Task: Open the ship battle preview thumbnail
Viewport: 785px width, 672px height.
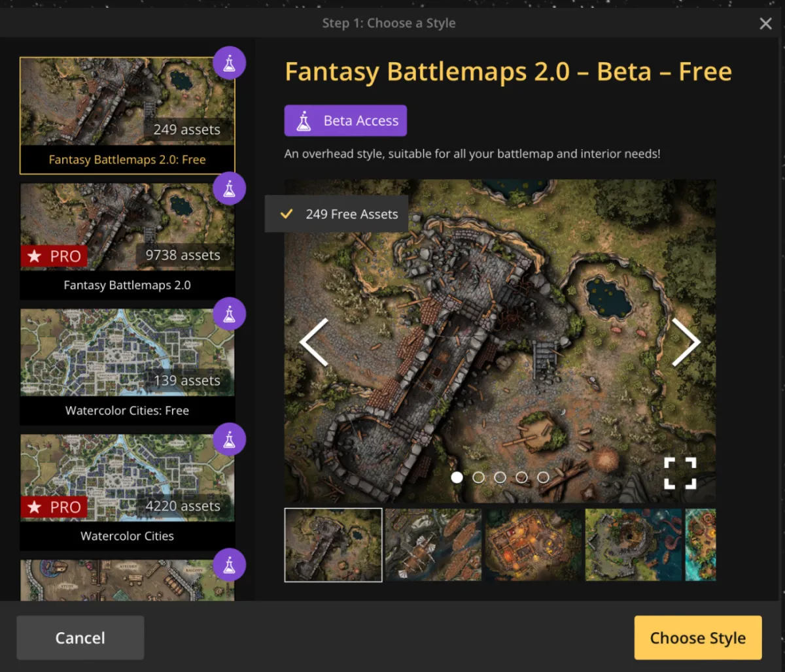Action: coord(434,545)
